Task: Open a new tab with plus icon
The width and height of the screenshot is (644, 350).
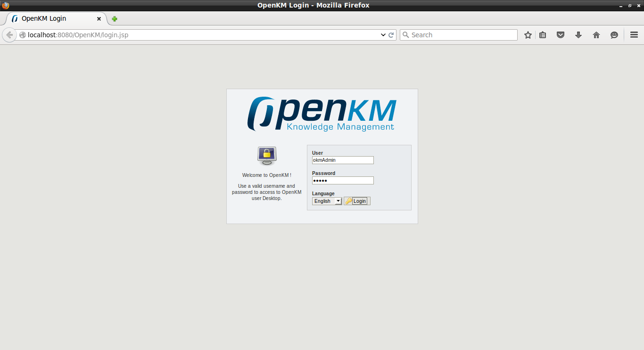Action: coord(115,19)
